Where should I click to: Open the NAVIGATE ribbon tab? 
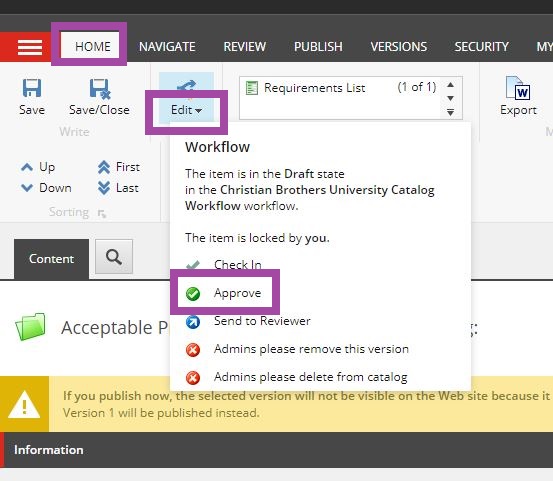point(167,47)
